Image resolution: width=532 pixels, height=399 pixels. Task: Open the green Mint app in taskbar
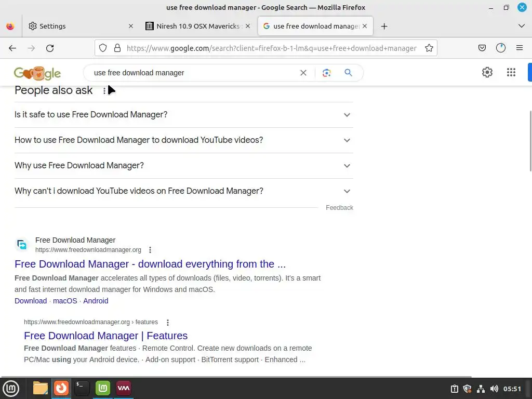pos(103,389)
